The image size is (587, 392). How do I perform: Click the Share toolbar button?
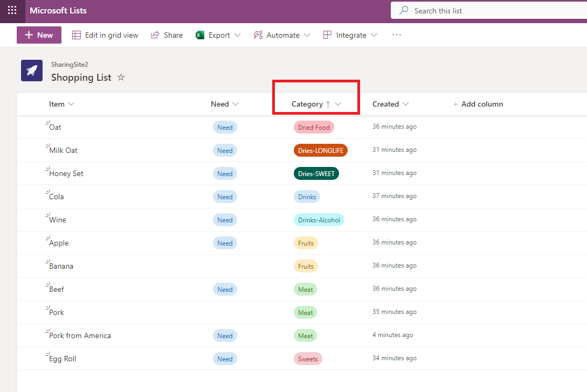click(x=167, y=35)
